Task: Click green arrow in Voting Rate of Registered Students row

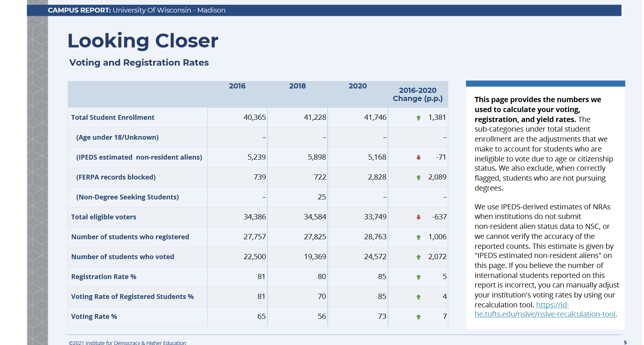Action: [x=418, y=297]
